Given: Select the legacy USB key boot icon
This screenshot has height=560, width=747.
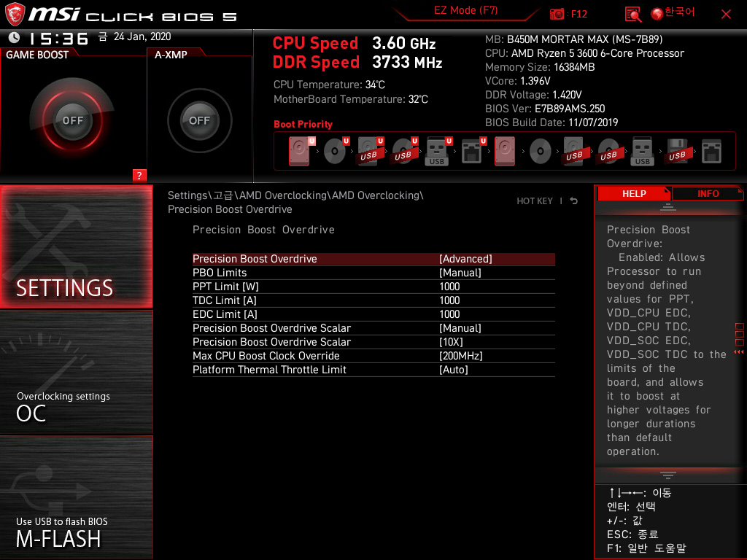Looking at the screenshot, I should pyautogui.click(x=642, y=152).
